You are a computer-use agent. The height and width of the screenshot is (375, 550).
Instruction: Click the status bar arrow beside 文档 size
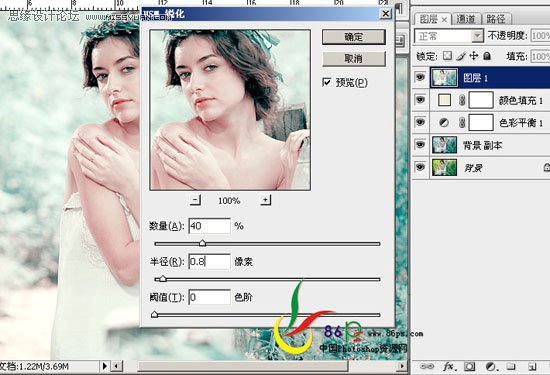pyautogui.click(x=104, y=366)
